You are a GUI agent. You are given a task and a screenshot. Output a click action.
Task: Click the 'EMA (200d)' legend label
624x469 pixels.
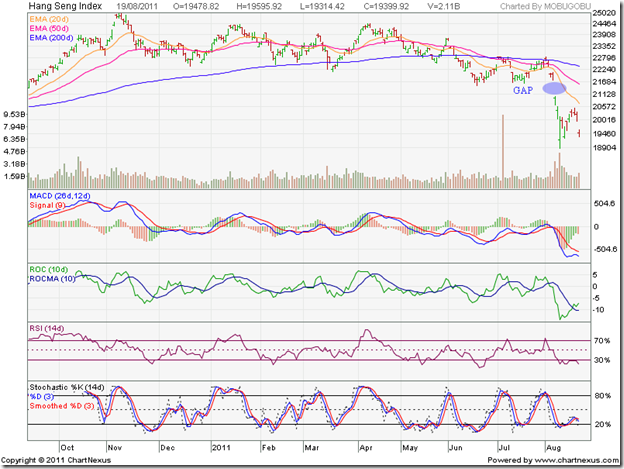tap(51, 38)
